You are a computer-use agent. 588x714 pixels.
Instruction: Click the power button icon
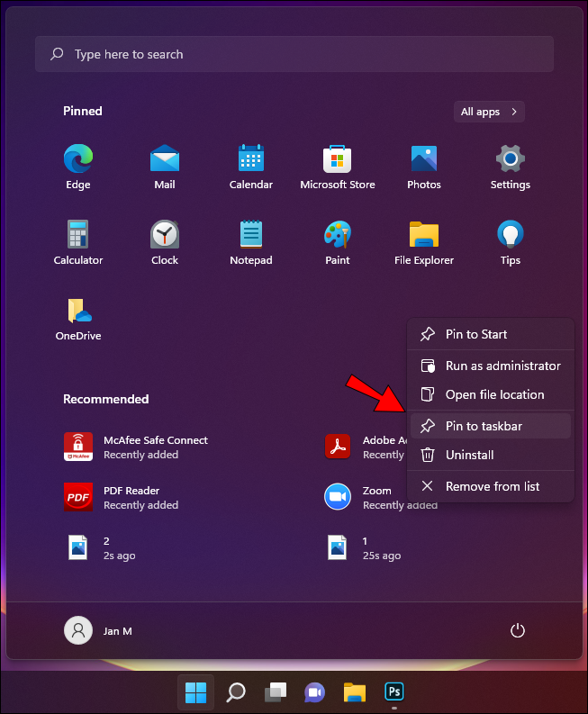[x=518, y=630]
